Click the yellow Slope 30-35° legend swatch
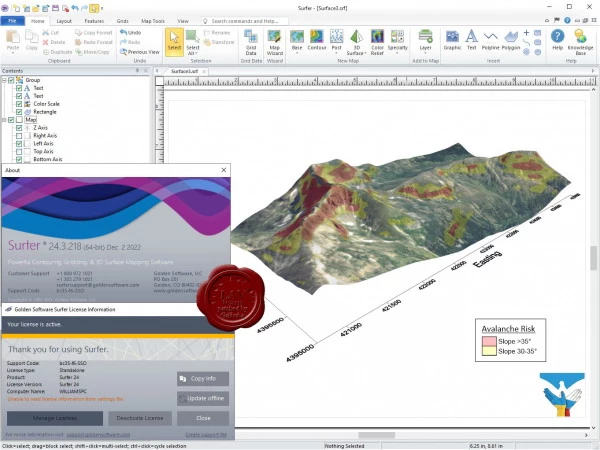 pyautogui.click(x=489, y=351)
